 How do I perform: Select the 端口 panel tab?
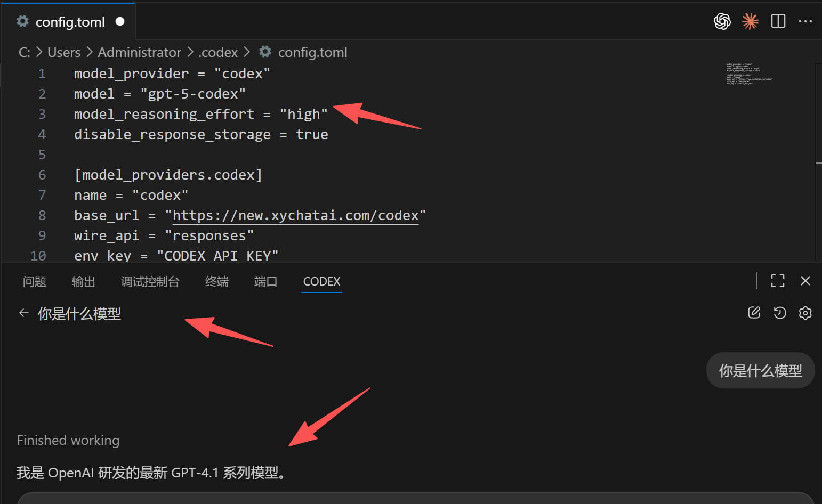click(x=266, y=281)
